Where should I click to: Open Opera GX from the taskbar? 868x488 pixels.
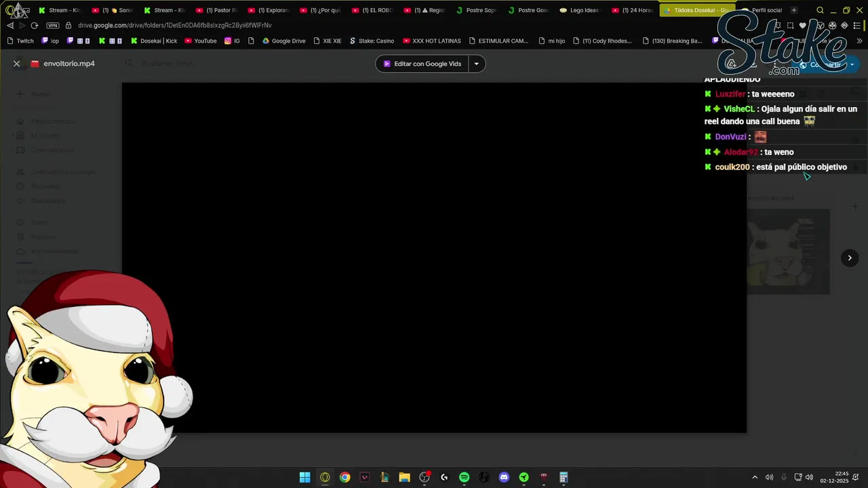(325, 477)
